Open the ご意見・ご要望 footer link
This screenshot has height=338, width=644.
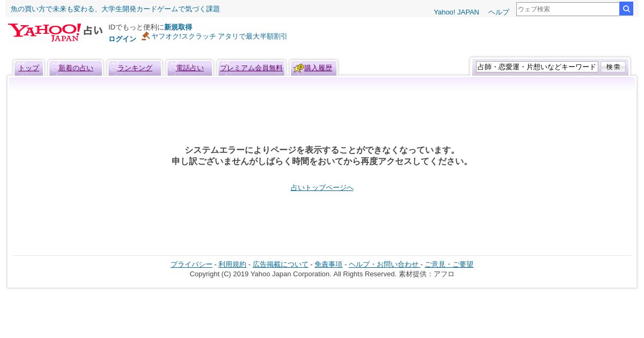(x=449, y=264)
